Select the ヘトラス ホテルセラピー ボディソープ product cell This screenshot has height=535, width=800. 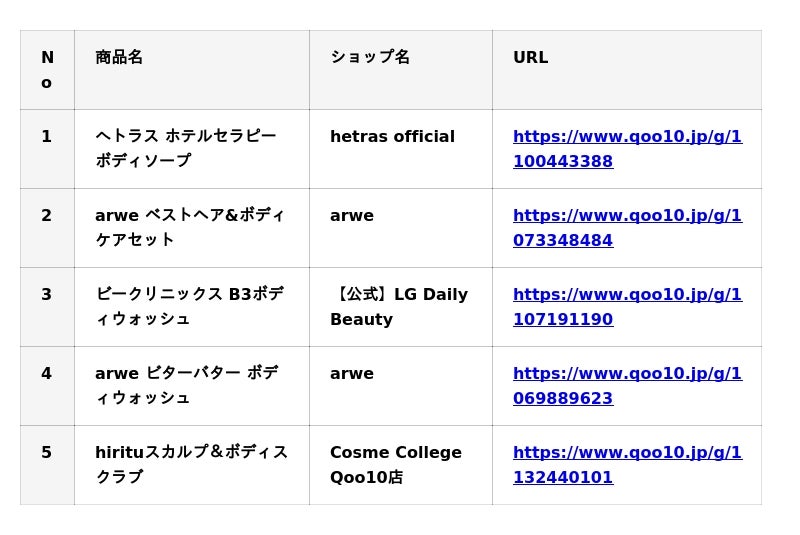click(186, 148)
